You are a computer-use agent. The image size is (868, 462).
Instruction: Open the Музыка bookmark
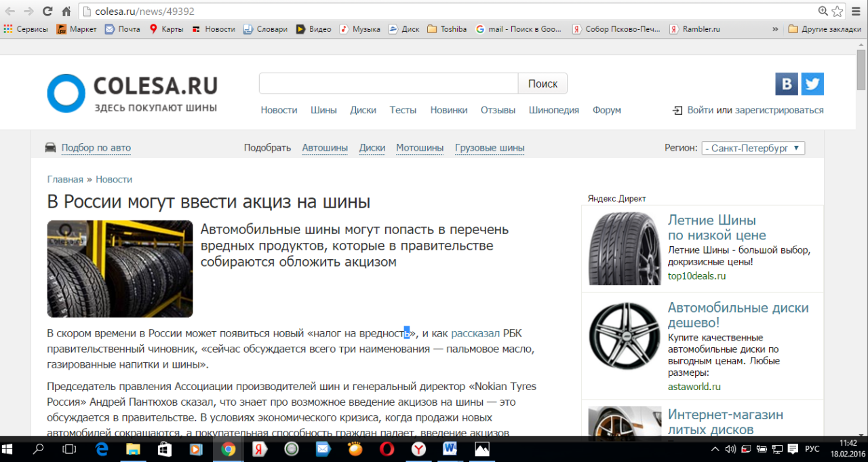pos(360,29)
